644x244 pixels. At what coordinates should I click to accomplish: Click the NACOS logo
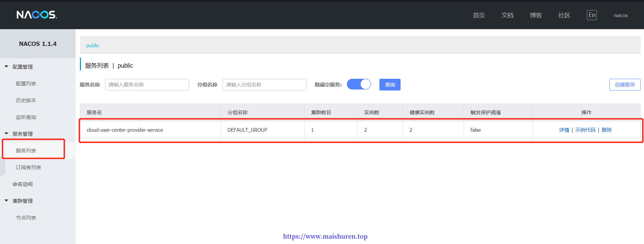click(x=37, y=15)
